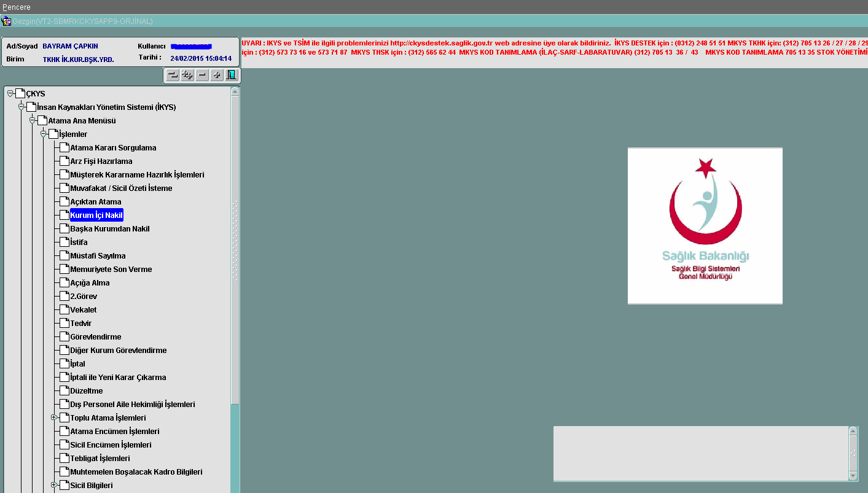Select İptali ile Yeni Karar Çıkarma
The height and width of the screenshot is (493, 868).
click(x=118, y=378)
